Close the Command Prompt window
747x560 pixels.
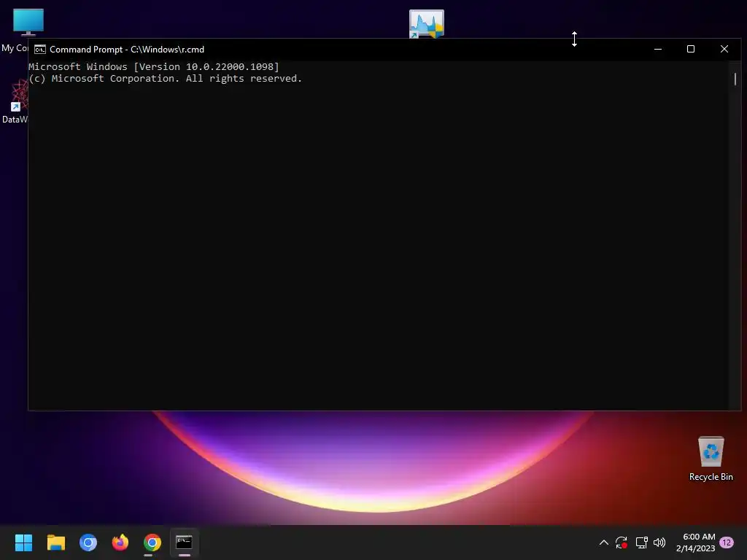pos(724,49)
